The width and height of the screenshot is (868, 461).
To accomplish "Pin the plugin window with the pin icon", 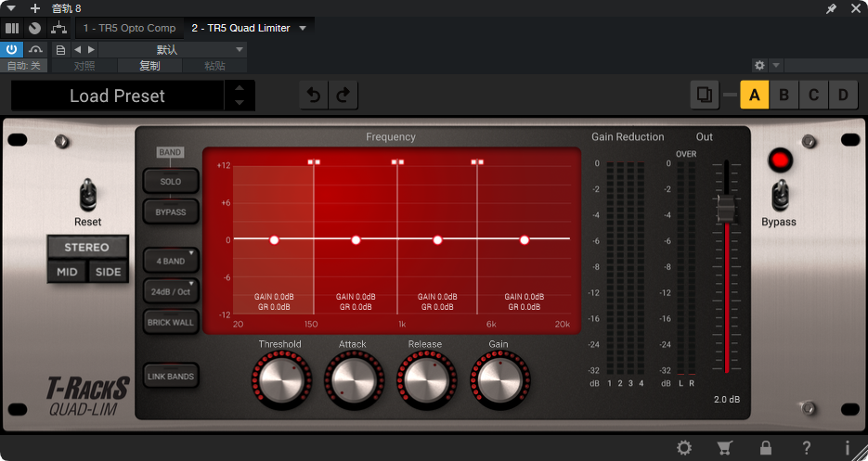I will [x=831, y=8].
